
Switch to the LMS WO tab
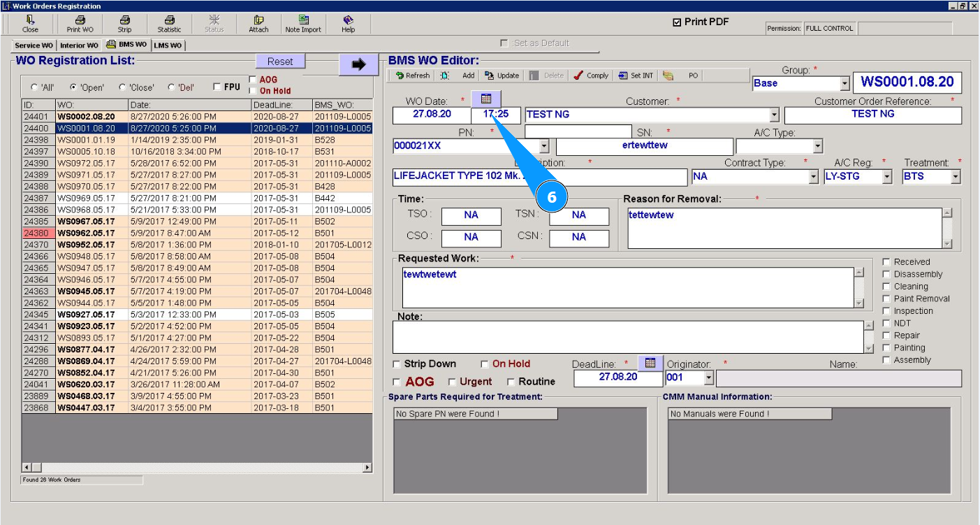tap(168, 45)
